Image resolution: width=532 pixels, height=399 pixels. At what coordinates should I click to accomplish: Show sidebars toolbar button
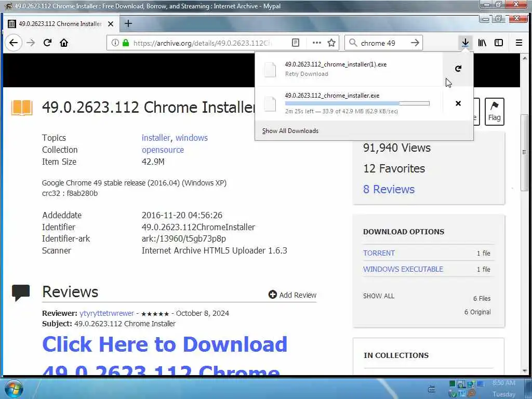tap(499, 43)
